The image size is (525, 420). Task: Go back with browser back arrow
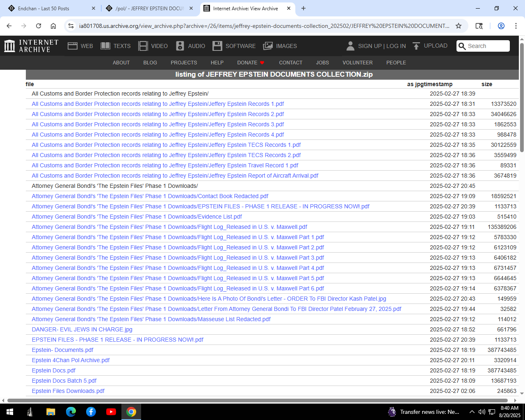pyautogui.click(x=9, y=26)
